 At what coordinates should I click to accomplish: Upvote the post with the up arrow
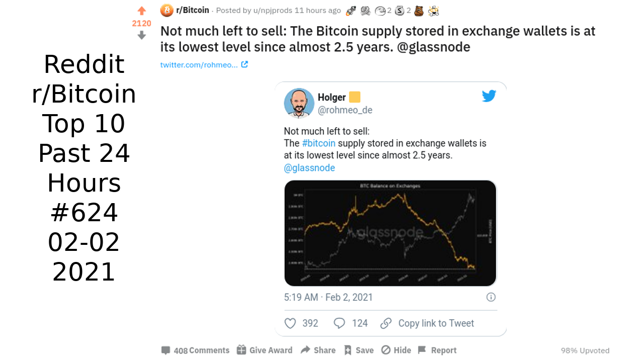(x=141, y=10)
